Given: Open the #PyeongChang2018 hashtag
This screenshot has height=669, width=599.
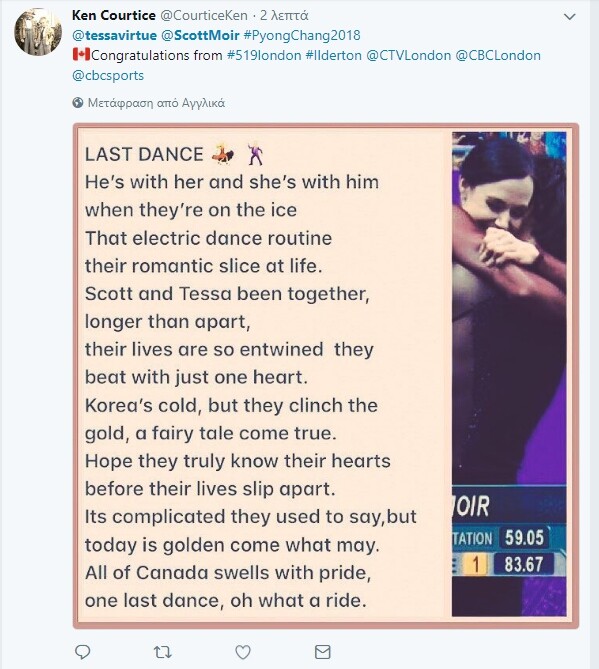Looking at the screenshot, I should [x=302, y=35].
